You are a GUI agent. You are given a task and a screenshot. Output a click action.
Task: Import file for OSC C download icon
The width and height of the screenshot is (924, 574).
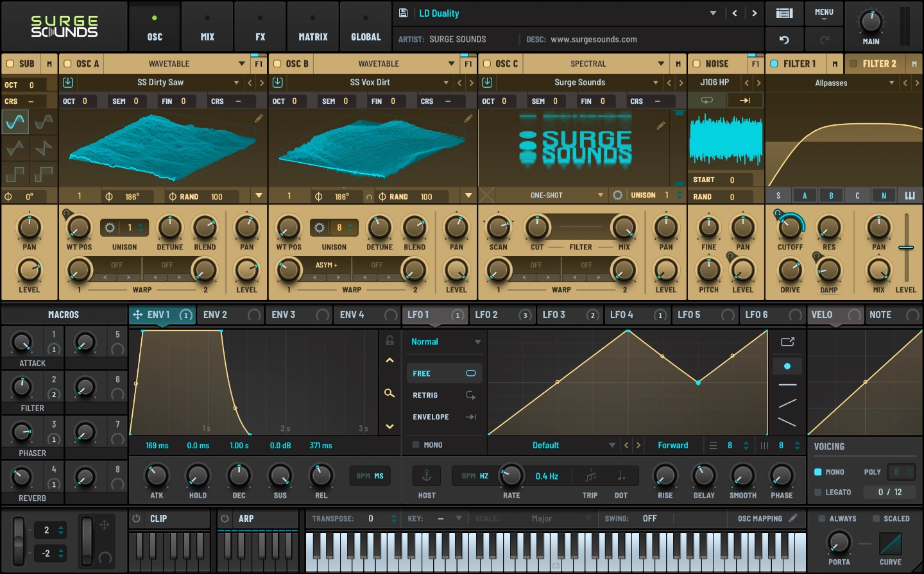tap(488, 83)
